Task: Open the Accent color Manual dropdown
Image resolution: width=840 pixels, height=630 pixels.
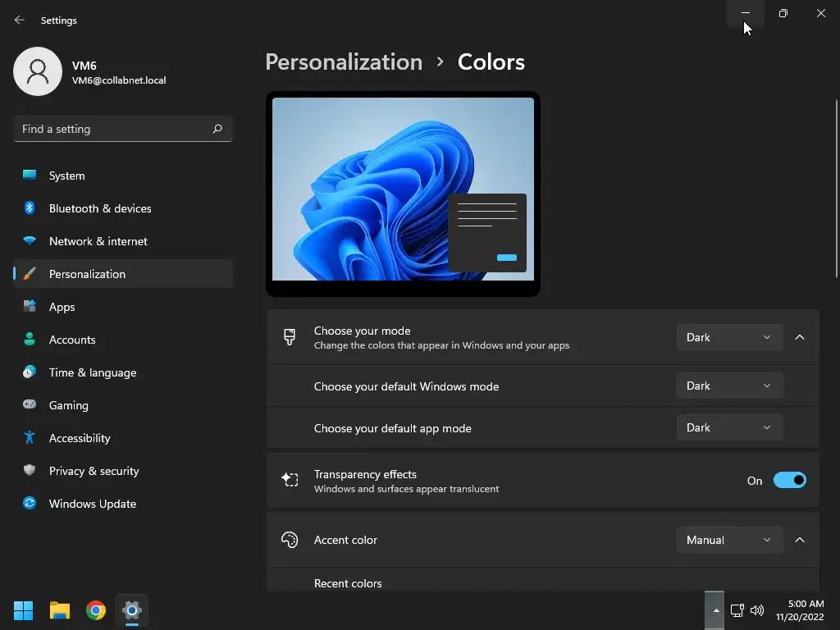Action: pos(729,540)
